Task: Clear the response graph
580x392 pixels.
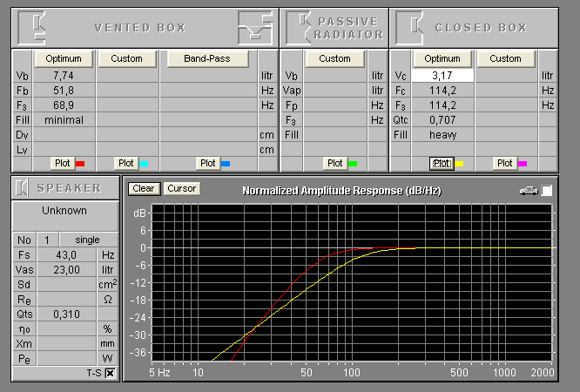Action: (144, 188)
